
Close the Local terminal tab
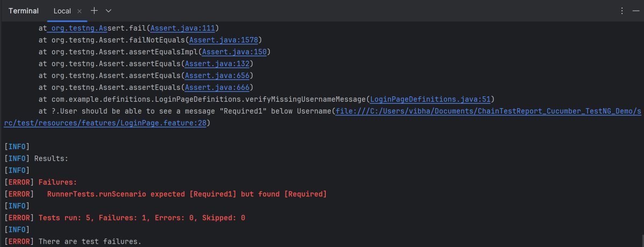tap(80, 11)
